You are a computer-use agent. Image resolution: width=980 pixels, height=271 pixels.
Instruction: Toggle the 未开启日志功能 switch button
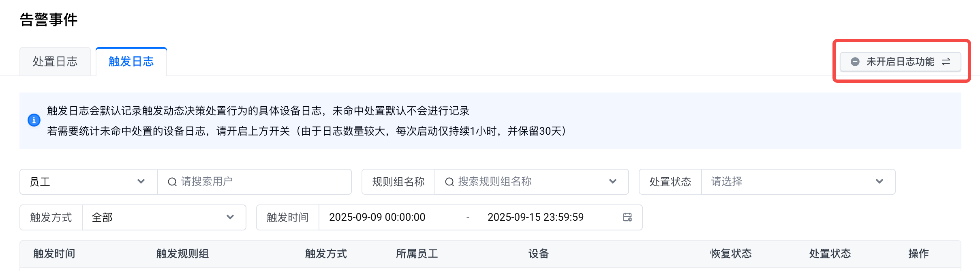(x=900, y=62)
